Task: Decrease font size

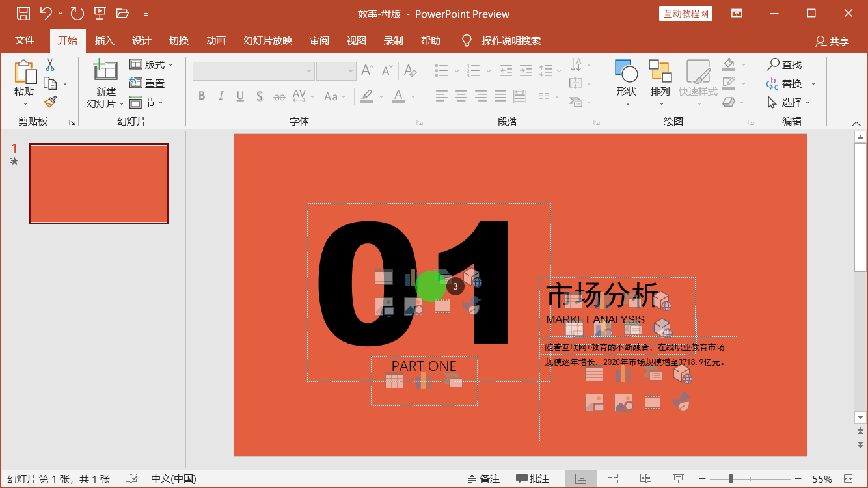Action: [x=387, y=70]
